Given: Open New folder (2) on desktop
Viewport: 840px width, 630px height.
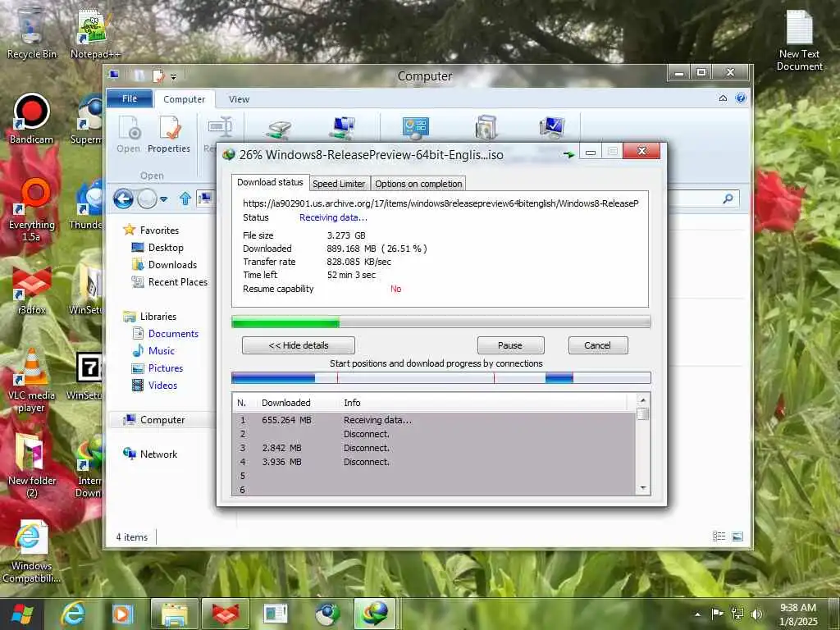Looking at the screenshot, I should click(x=31, y=465).
